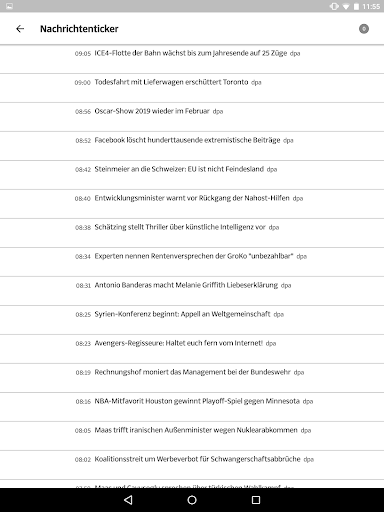Select the NBA-Mitfavorit Houston Playoff-Spiel item
The width and height of the screenshot is (384, 512).
coord(192,407)
